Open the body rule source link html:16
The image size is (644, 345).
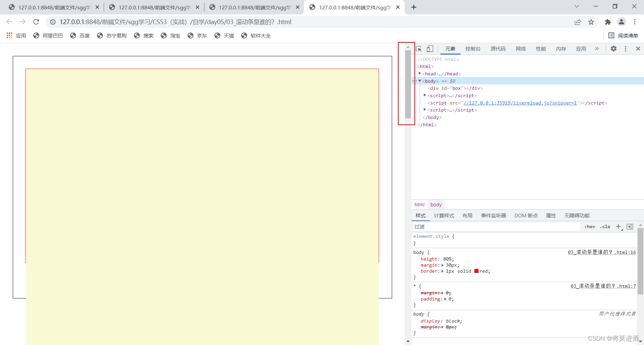click(x=602, y=252)
